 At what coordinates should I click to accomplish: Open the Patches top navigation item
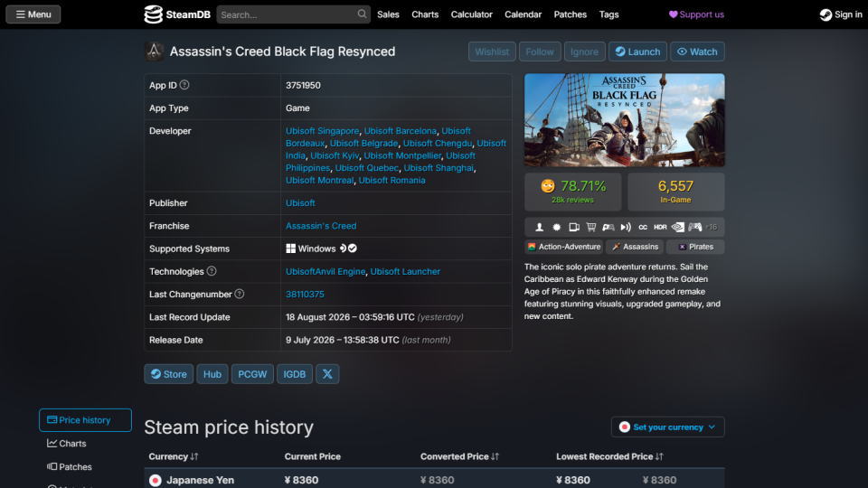570,14
